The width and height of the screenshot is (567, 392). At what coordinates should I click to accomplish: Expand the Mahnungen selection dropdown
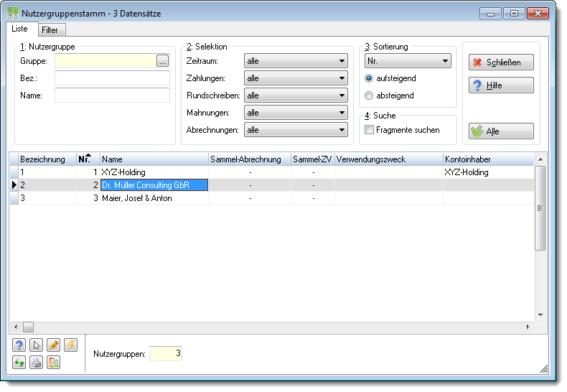(x=296, y=113)
